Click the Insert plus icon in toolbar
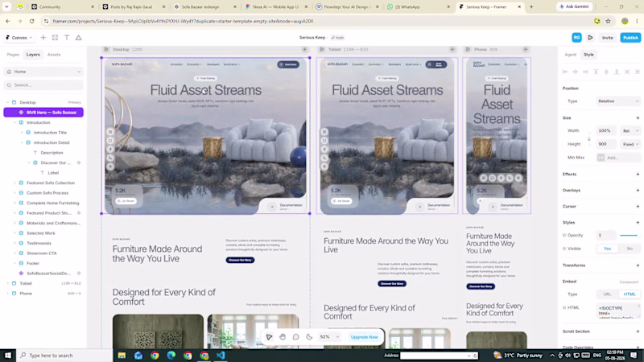The height and width of the screenshot is (362, 644). [43, 38]
